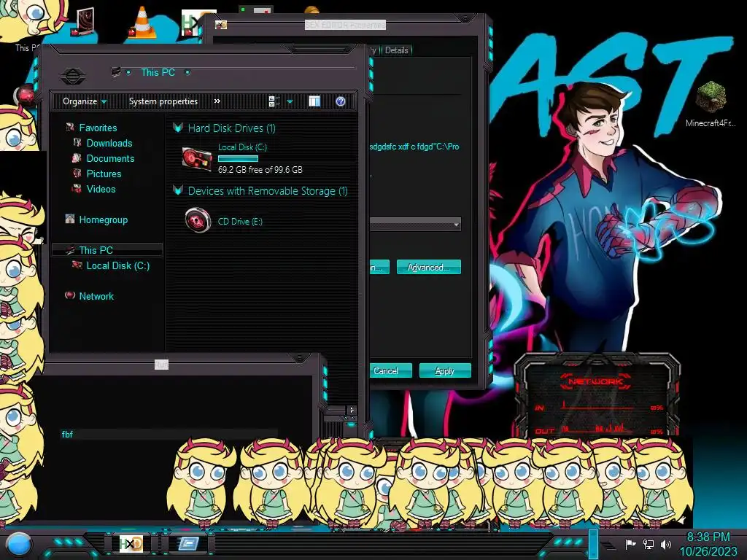Viewport: 747px width, 560px height.
Task: Select Homegroup in the navigation pane
Action: (x=103, y=219)
